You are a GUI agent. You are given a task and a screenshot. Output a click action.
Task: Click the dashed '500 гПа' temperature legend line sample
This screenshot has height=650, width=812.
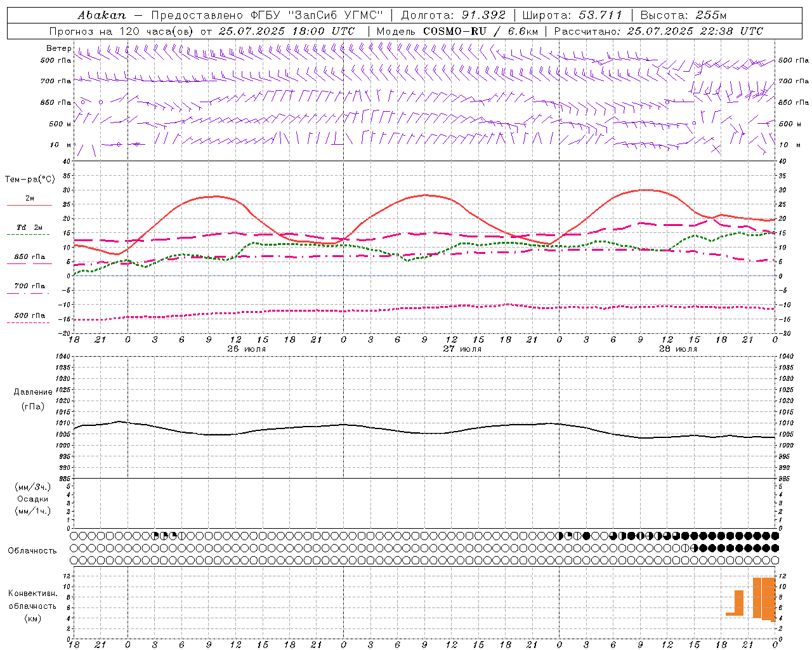(x=29, y=323)
